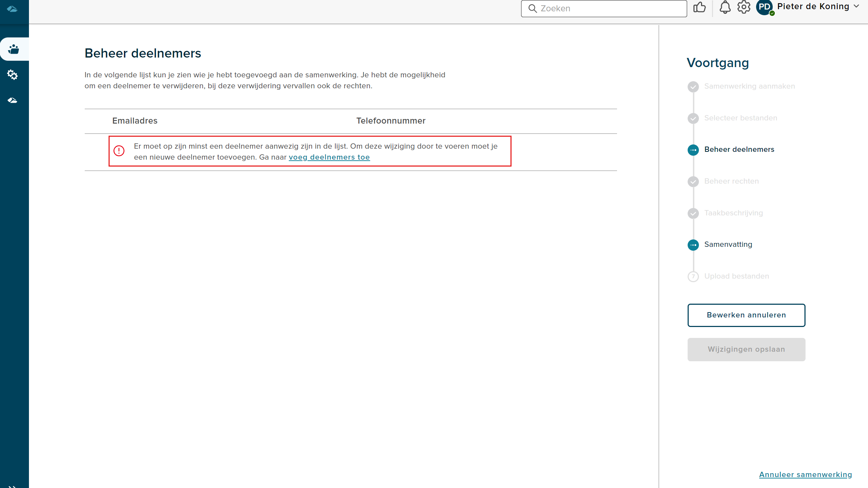Click the Upload bestanden step
Viewport: 868px width, 488px height.
736,276
